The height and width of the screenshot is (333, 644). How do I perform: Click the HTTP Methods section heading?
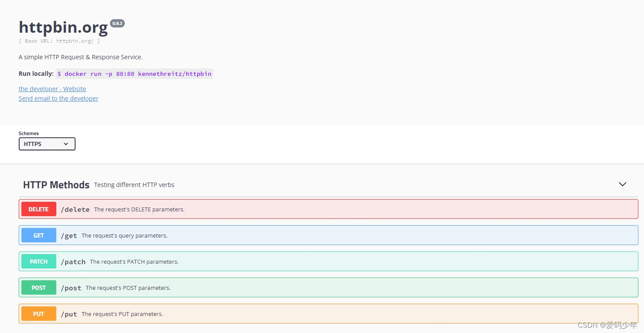(56, 185)
